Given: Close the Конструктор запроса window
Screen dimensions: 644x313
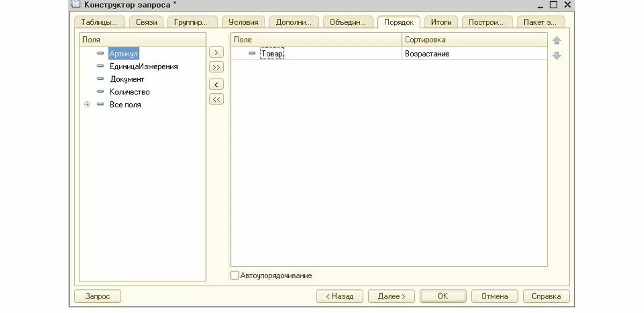Looking at the screenshot, I should click(x=567, y=5).
